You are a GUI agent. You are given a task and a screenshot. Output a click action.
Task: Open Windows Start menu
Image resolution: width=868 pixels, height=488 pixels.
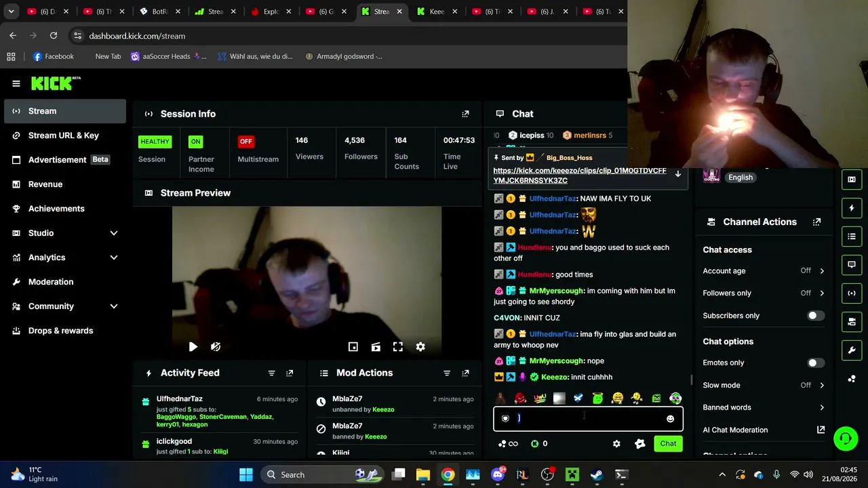pos(246,474)
